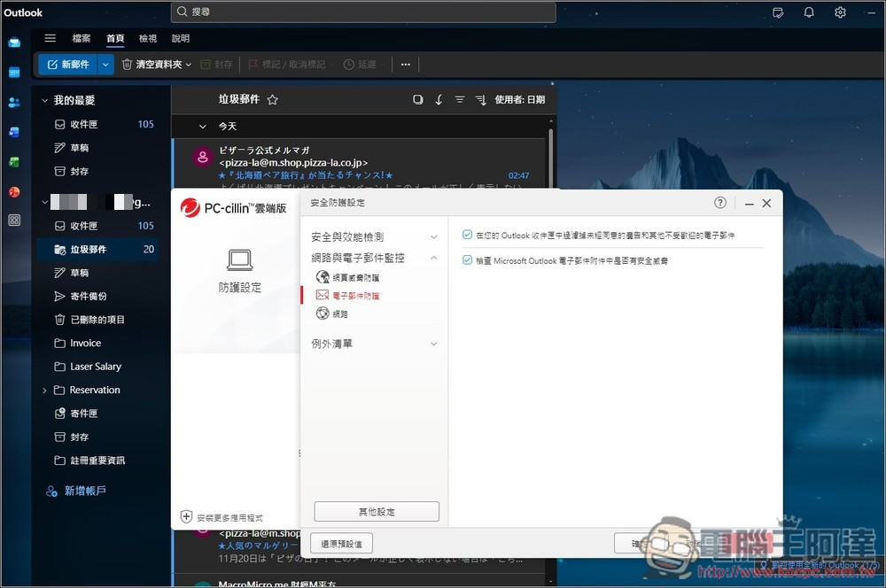886x588 pixels.
Task: Switch to the 檢視 ribbon tab
Action: click(147, 38)
